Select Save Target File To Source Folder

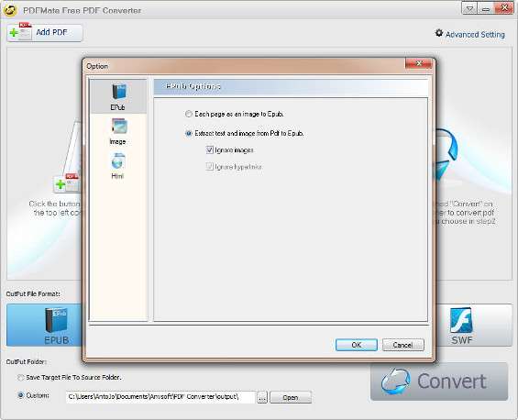coord(20,378)
